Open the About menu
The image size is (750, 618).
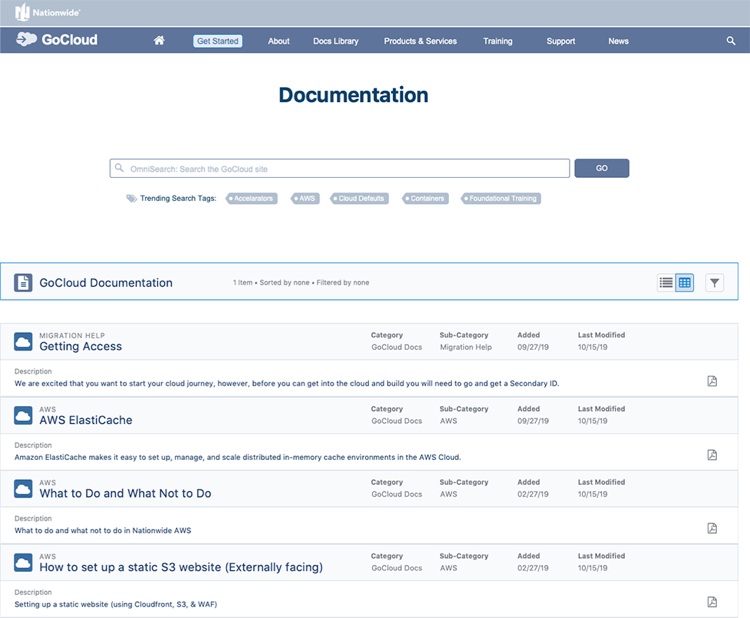[279, 41]
